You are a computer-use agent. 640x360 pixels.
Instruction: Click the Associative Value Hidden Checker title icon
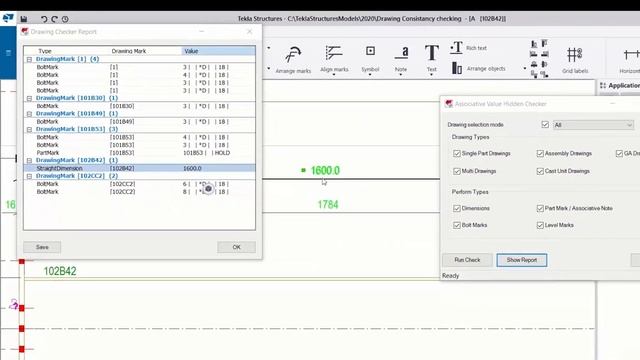click(x=449, y=104)
